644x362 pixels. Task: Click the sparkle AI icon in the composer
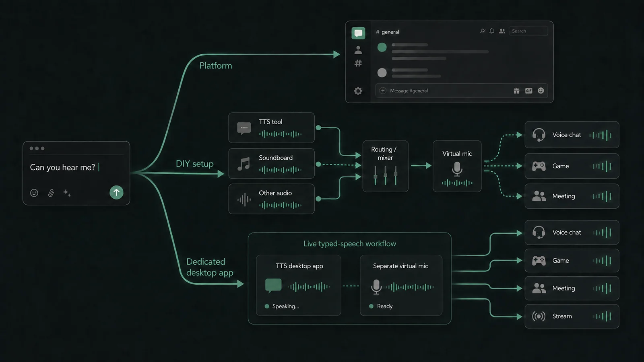point(67,193)
